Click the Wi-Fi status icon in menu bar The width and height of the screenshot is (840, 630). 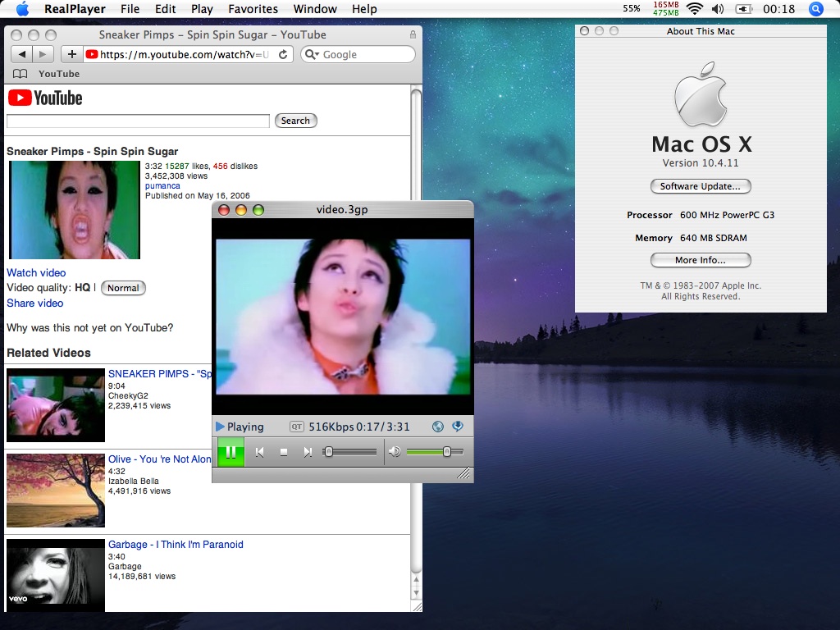(695, 8)
